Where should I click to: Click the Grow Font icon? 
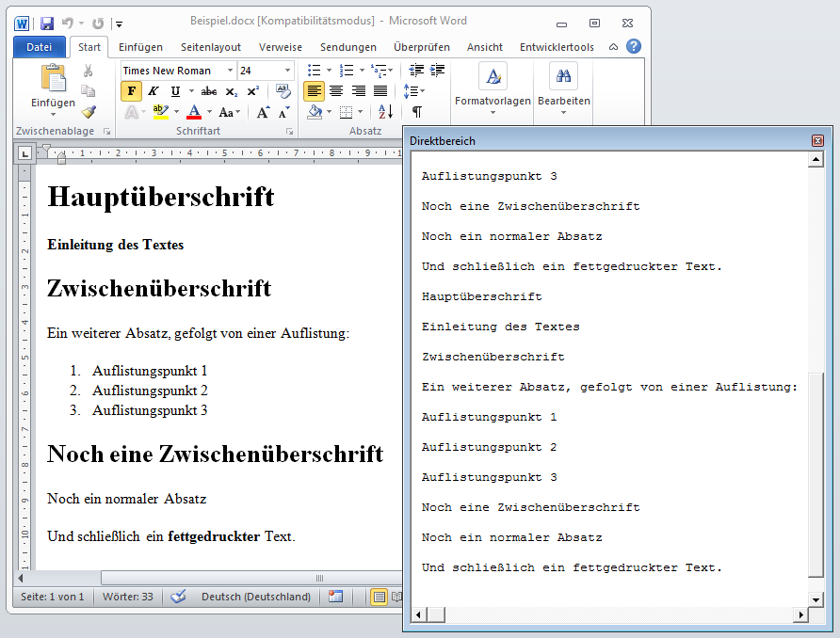click(x=263, y=111)
